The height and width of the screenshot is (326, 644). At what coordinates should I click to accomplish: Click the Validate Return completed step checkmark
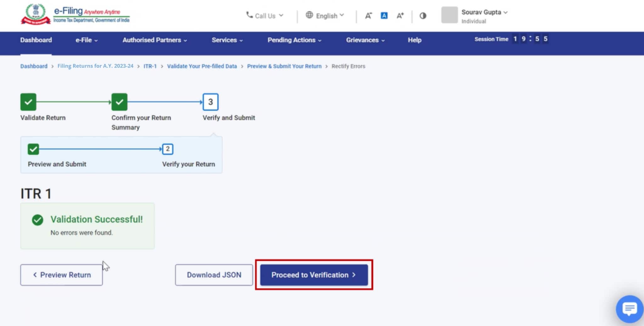tap(28, 102)
